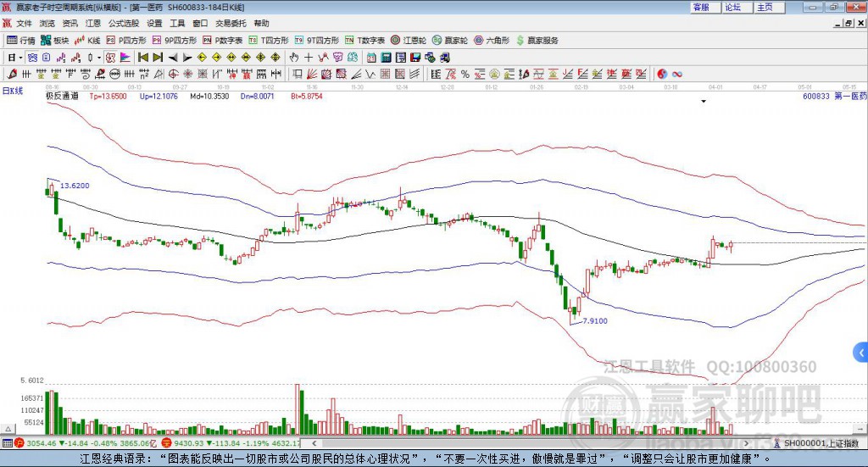
Task: Click stock code 600833 第一医药
Action: point(835,97)
